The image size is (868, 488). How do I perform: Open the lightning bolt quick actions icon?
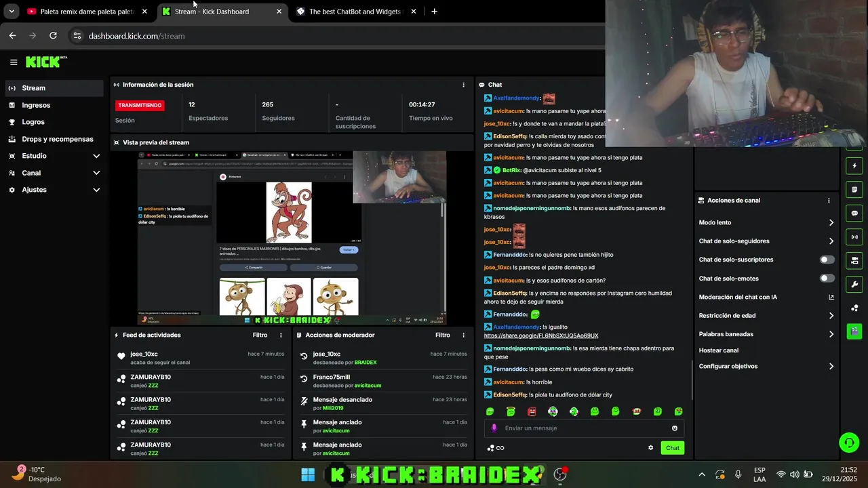click(x=854, y=166)
